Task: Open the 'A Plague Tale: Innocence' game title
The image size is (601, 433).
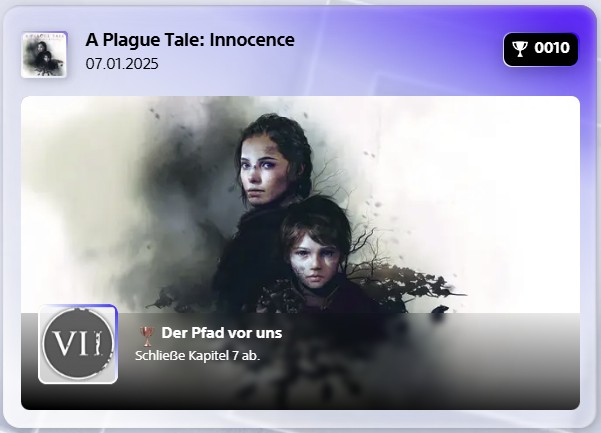Action: tap(190, 40)
